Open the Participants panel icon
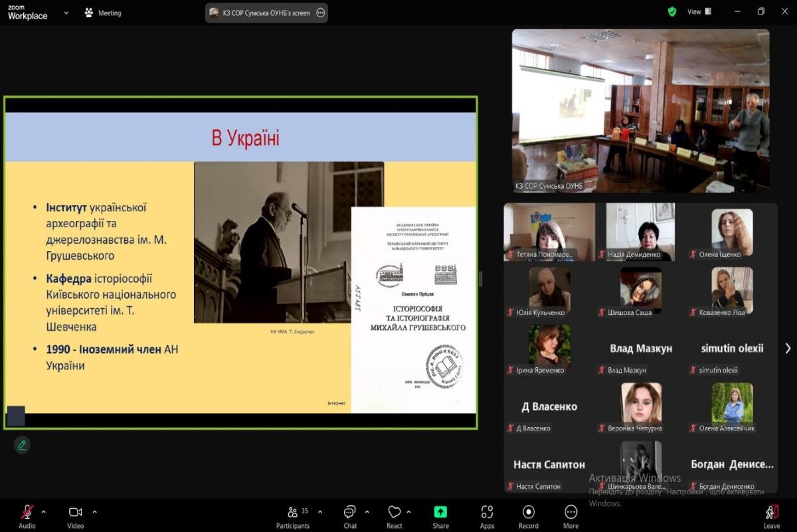This screenshot has height=532, width=797. [x=292, y=512]
